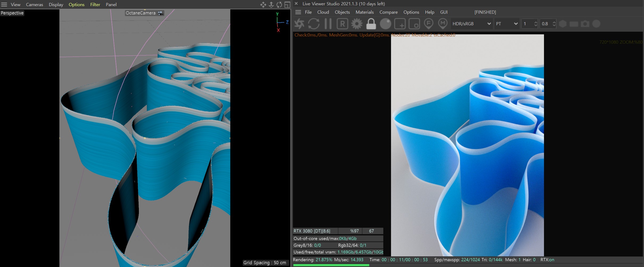Increase the 0.8 value with up arrow
Image resolution: width=644 pixels, height=267 pixels.
(x=554, y=22)
